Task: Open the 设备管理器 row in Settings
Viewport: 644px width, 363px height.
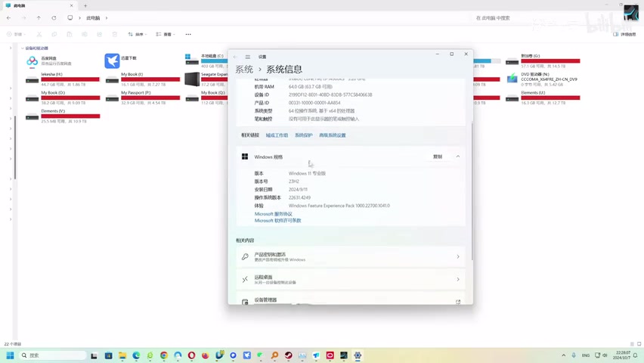Action: point(351,299)
